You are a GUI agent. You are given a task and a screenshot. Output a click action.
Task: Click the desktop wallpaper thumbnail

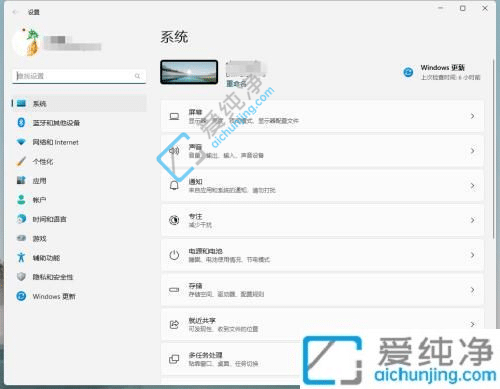[x=189, y=72]
